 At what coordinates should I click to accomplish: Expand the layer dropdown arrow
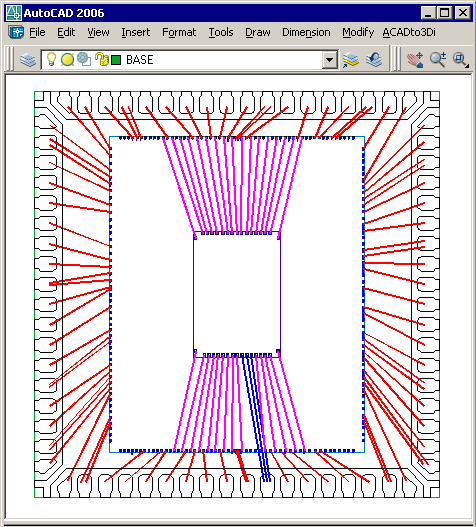click(330, 60)
